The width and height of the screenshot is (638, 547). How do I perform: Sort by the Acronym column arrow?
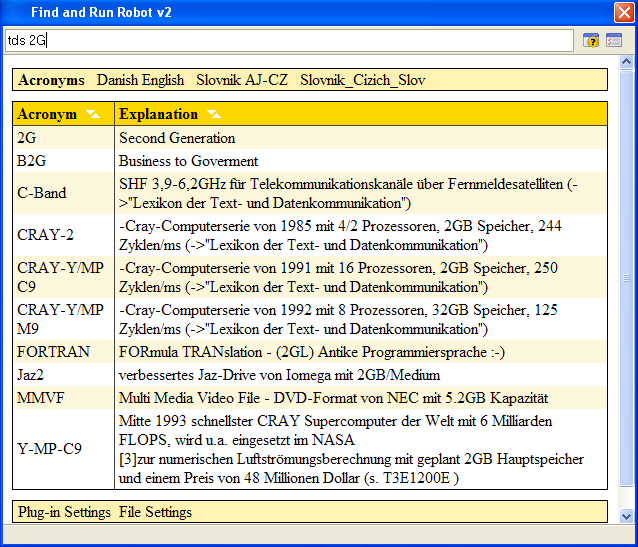[94, 114]
